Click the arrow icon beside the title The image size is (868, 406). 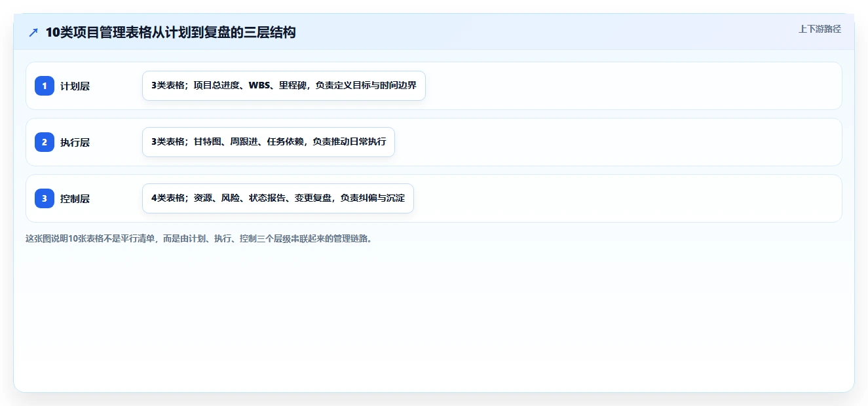point(33,32)
